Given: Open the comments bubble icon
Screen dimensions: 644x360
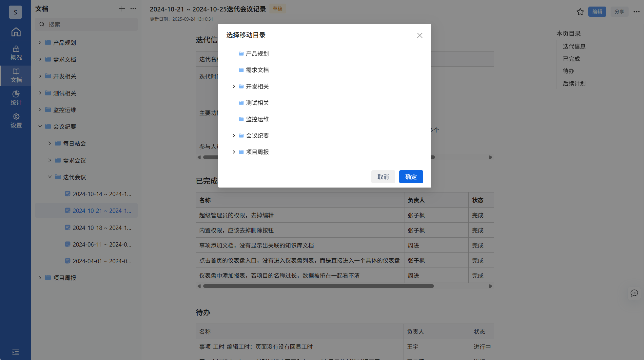Looking at the screenshot, I should click(x=634, y=293).
